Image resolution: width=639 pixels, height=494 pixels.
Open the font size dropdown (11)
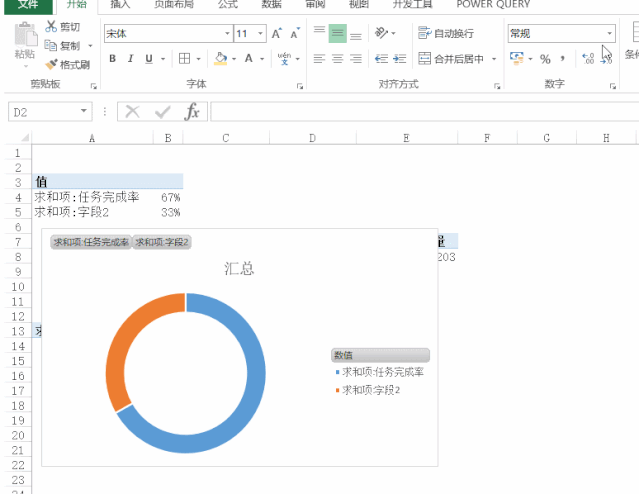pos(260,33)
